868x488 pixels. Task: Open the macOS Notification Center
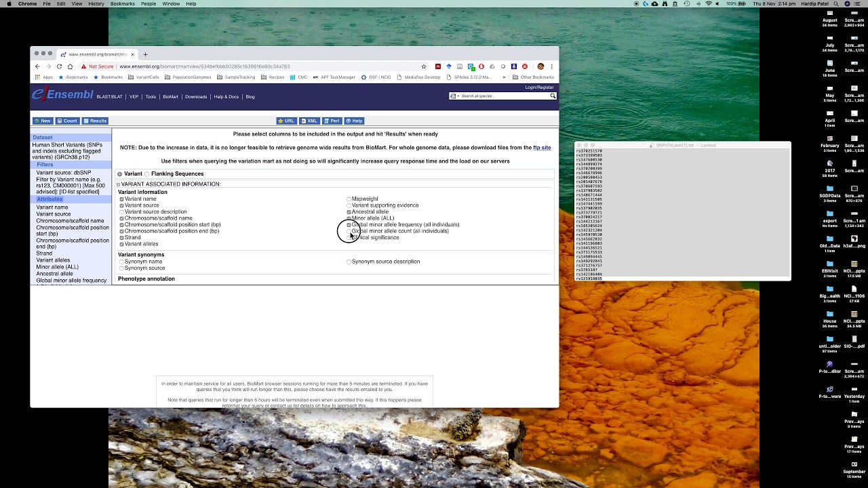(x=859, y=4)
